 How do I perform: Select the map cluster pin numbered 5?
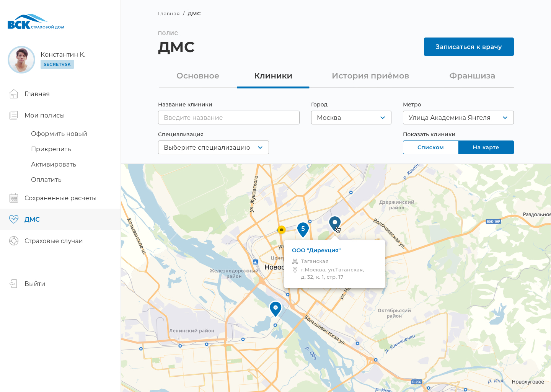tap(303, 229)
